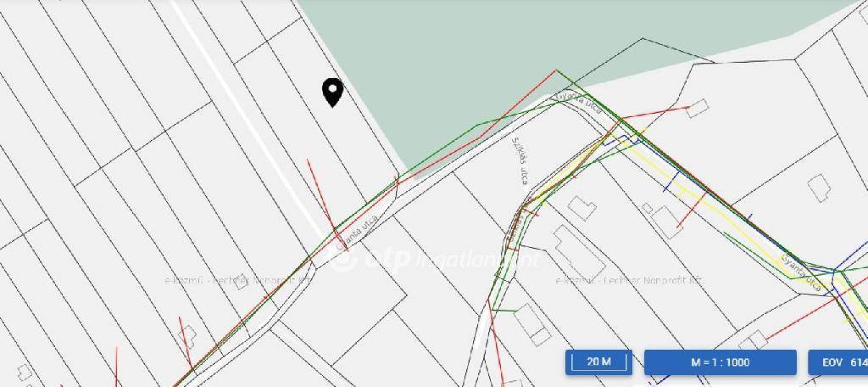Click the 20 M scale bar button

598,362
